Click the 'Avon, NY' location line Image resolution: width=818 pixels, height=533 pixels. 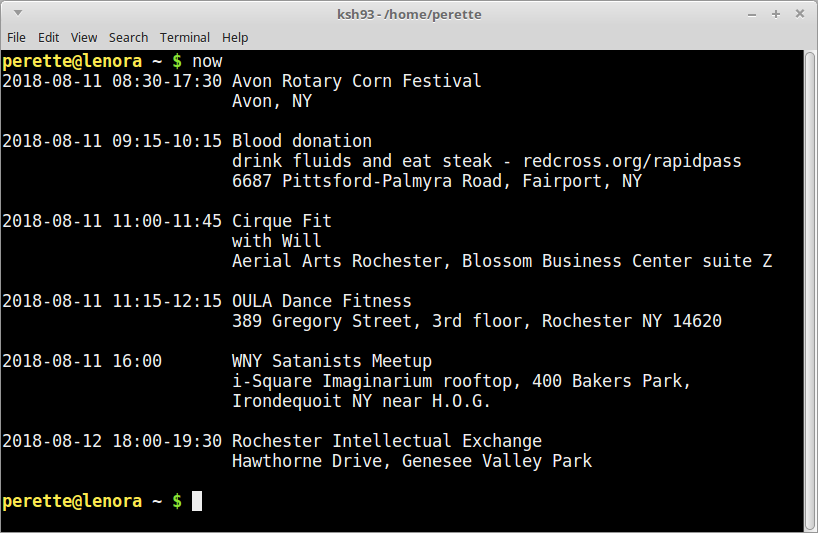272,101
